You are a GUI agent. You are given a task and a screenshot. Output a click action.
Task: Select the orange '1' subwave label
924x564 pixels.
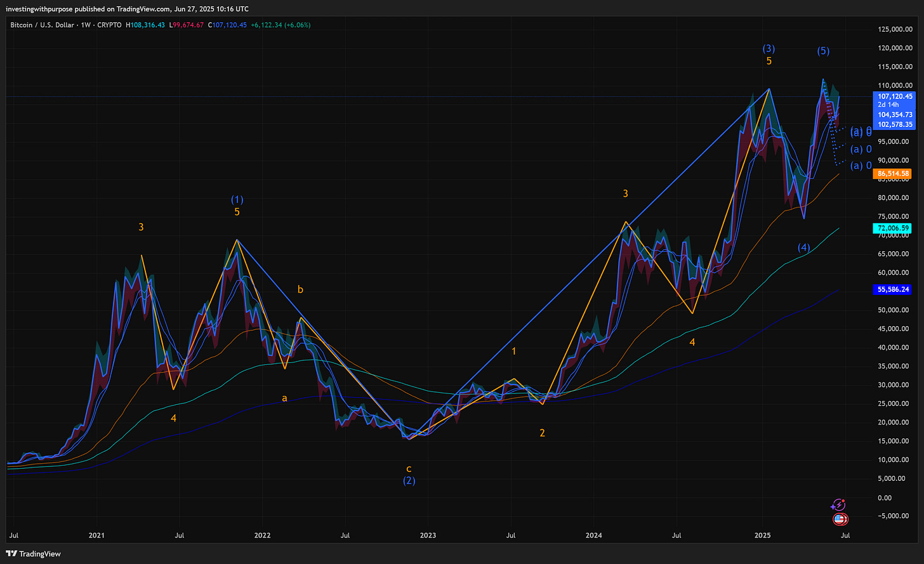click(514, 351)
